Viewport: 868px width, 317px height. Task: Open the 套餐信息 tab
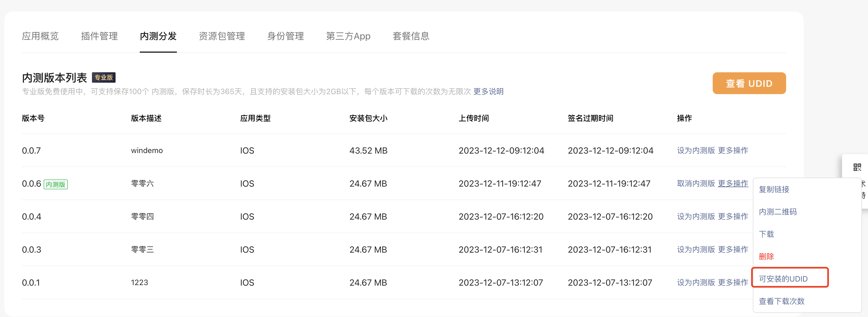(411, 36)
